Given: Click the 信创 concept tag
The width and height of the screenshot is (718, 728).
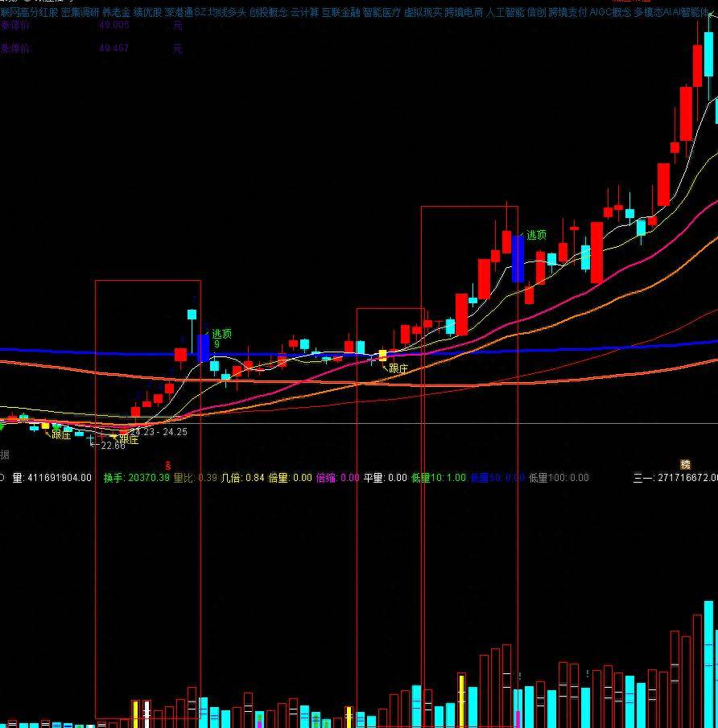Looking at the screenshot, I should [x=537, y=13].
